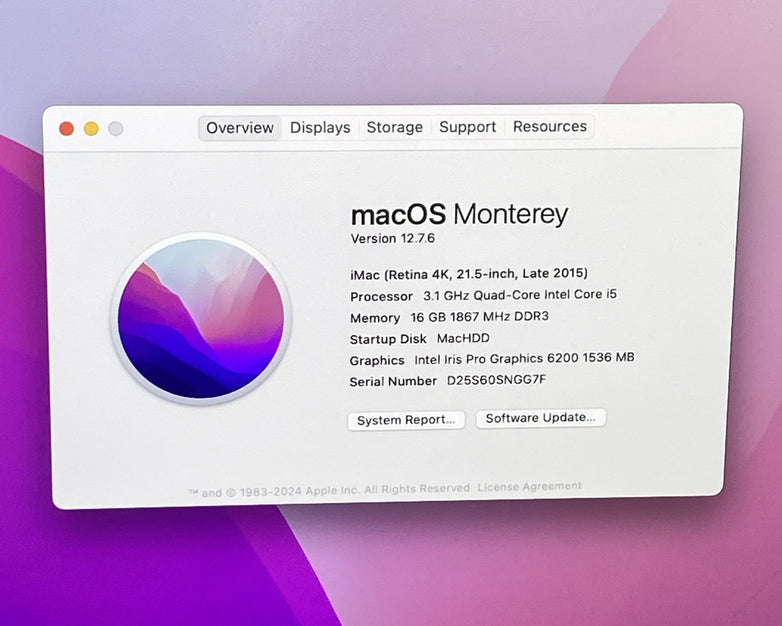Viewport: 782px width, 626px height.
Task: Open the Storage tab
Action: pyautogui.click(x=394, y=127)
